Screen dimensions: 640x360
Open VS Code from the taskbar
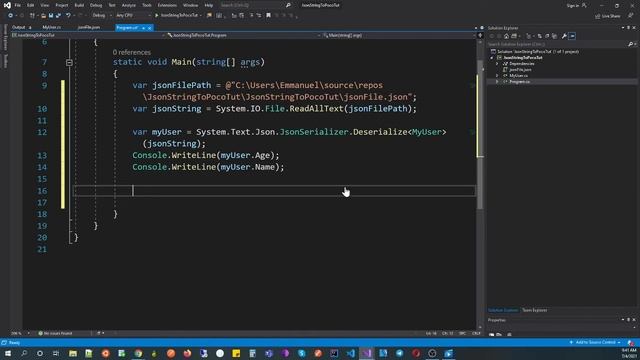pos(350,353)
